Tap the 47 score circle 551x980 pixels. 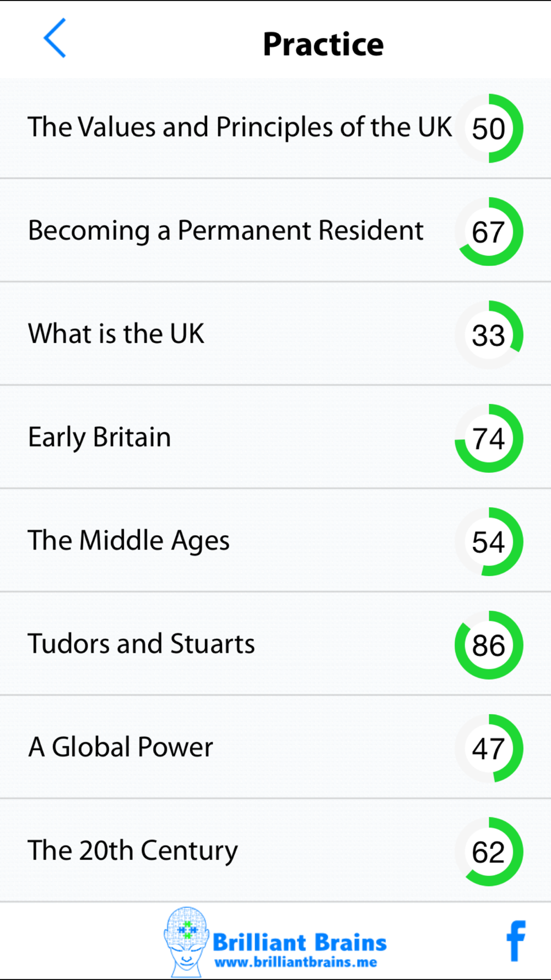(489, 749)
